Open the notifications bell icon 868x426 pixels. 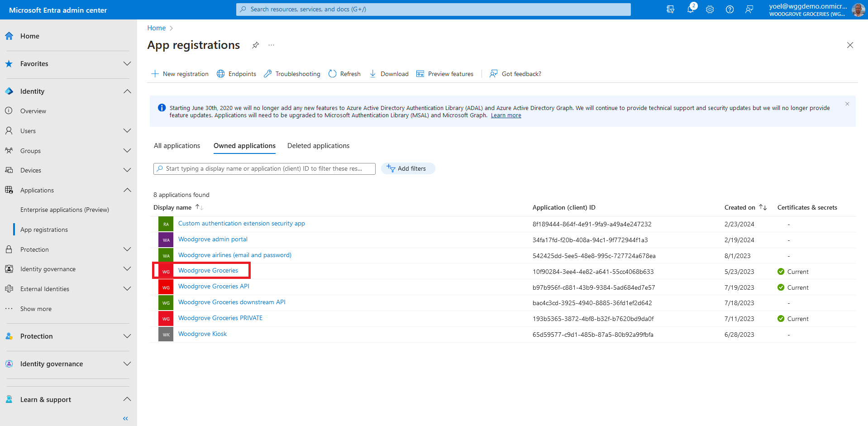(690, 10)
